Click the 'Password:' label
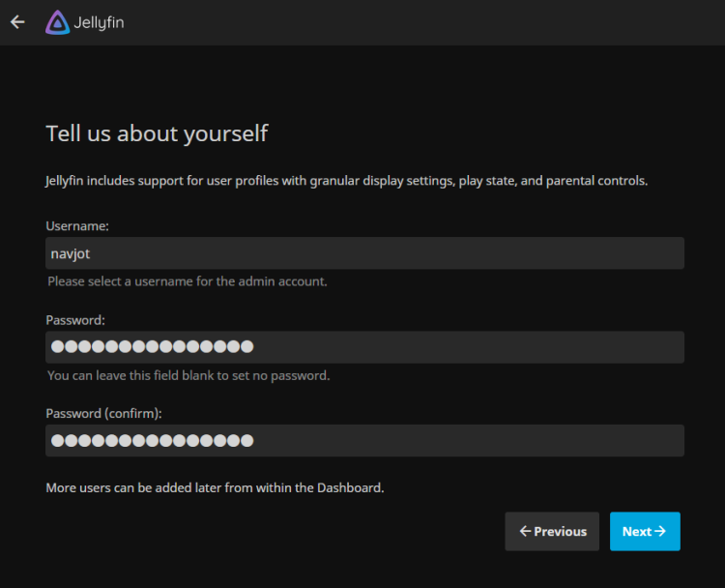Screen dimensions: 725x588 tap(75, 320)
